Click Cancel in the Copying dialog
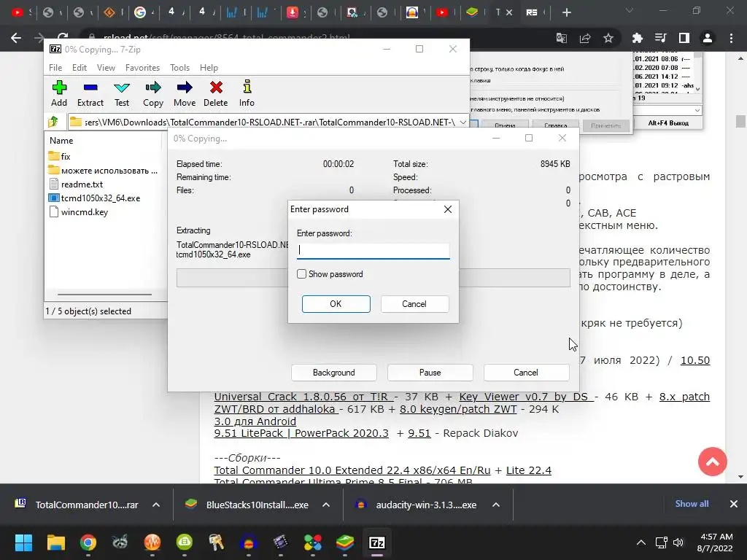 tap(526, 373)
